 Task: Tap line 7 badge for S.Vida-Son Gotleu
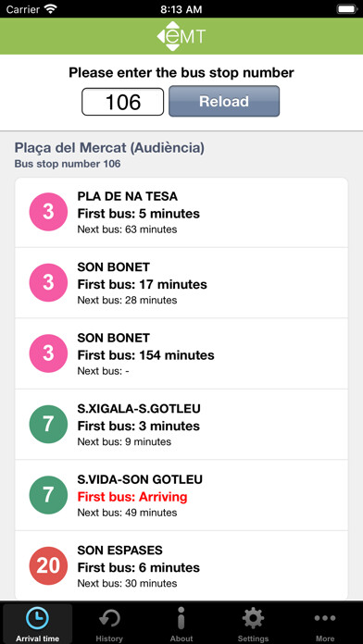(48, 495)
